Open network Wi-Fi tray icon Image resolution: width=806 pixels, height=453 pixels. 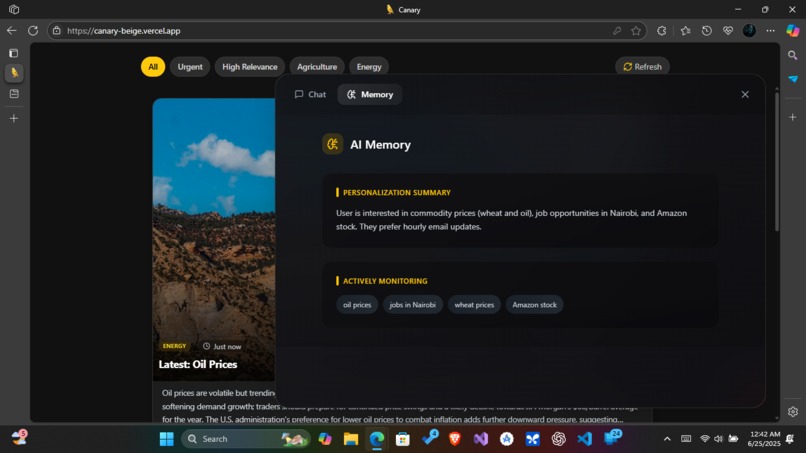point(705,439)
